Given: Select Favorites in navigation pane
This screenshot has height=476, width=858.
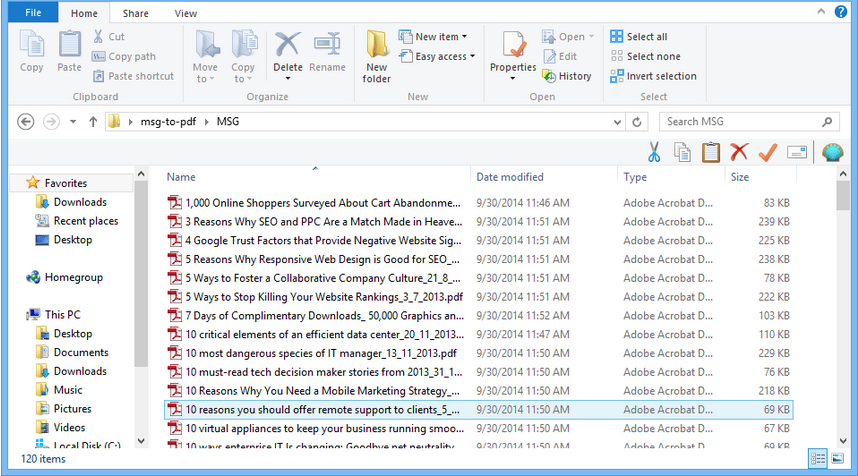Looking at the screenshot, I should tap(66, 183).
